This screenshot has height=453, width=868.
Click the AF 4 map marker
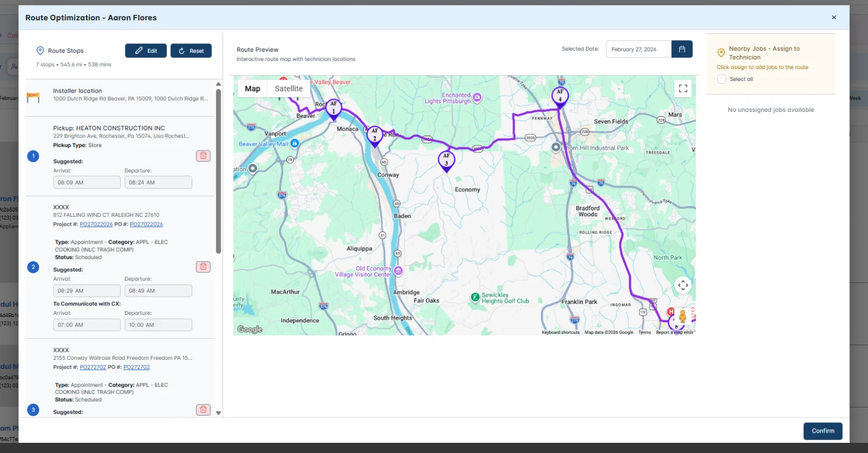560,96
